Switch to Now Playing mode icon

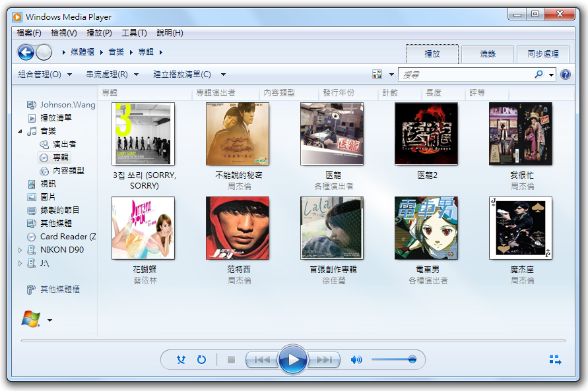[555, 360]
